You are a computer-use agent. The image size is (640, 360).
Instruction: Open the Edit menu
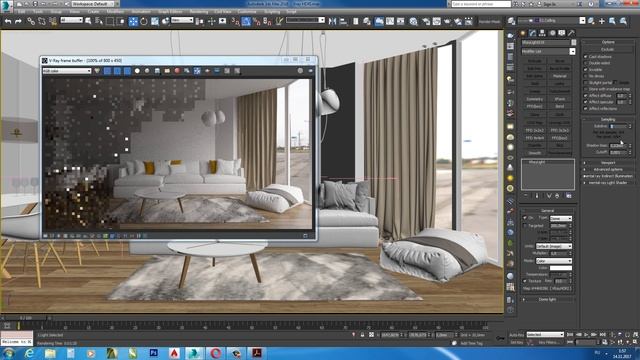coord(21,12)
